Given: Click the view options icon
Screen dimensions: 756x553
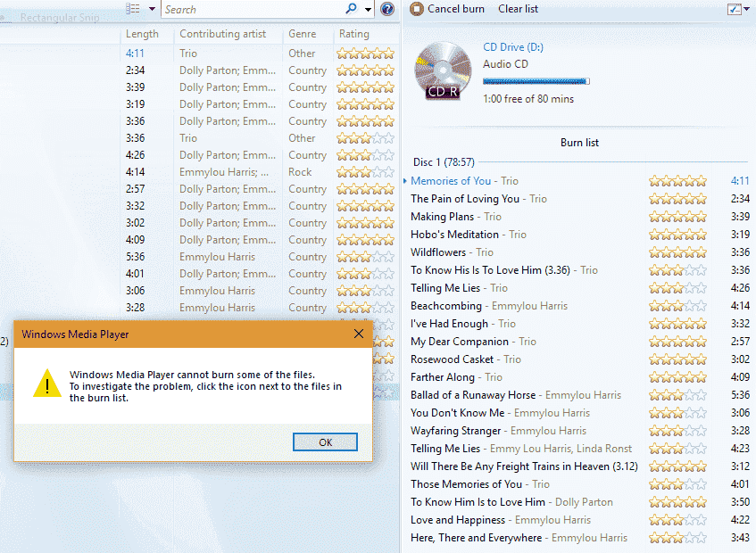Looking at the screenshot, I should 133,9.
